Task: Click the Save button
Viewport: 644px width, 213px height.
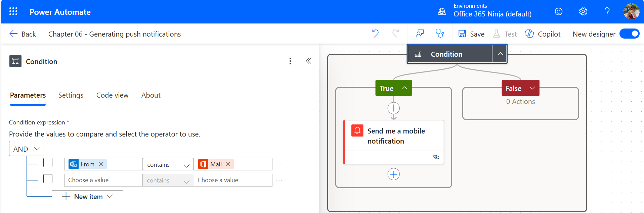Action: 471,34
